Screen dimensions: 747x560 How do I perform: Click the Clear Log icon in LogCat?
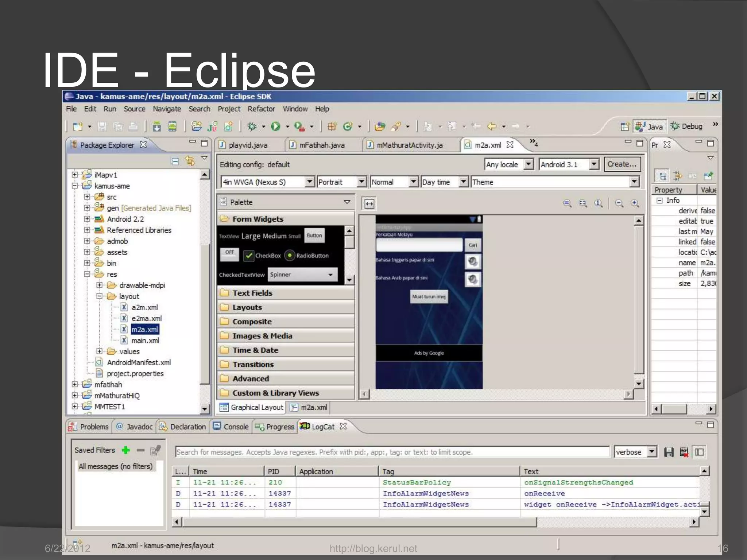click(x=684, y=452)
